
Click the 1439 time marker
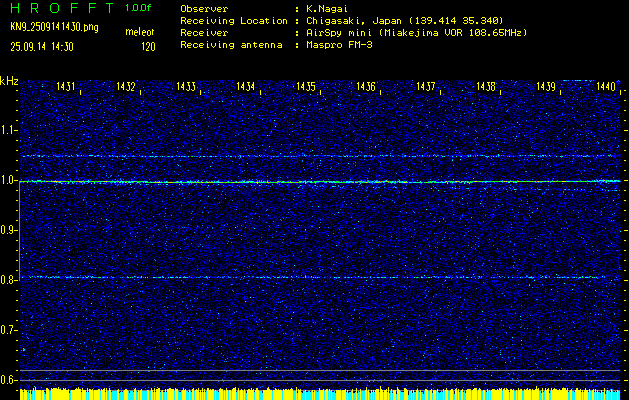click(546, 86)
